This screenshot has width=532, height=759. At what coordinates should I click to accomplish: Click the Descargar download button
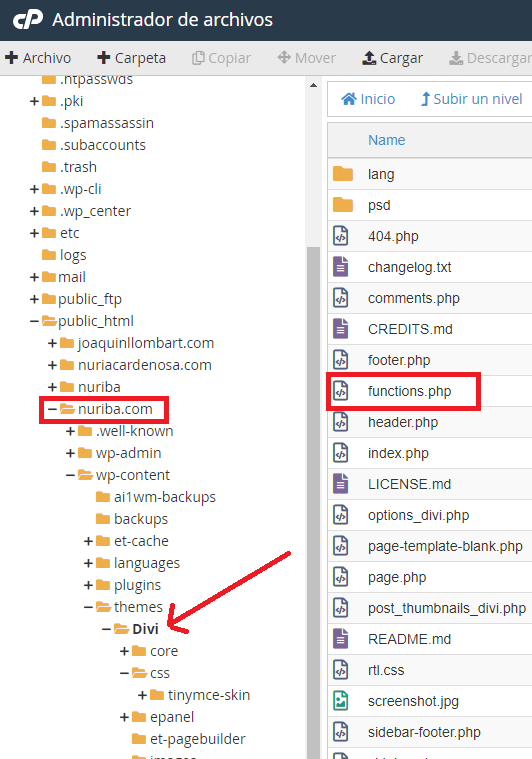click(490, 58)
